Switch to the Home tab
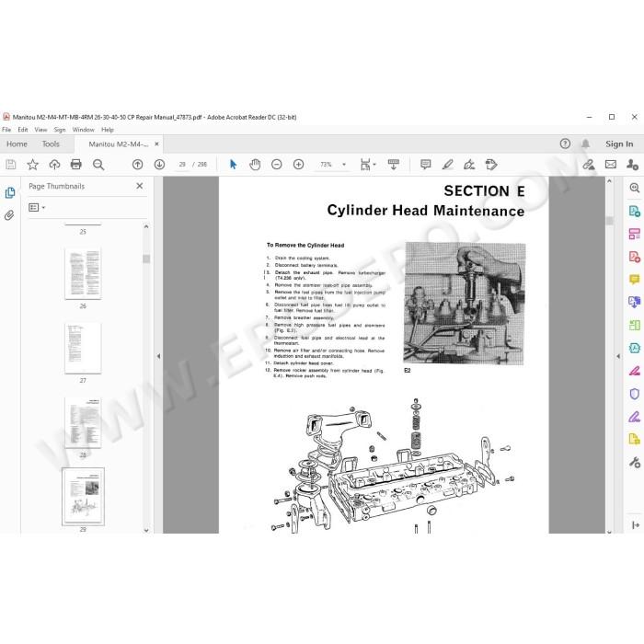 coord(17,144)
